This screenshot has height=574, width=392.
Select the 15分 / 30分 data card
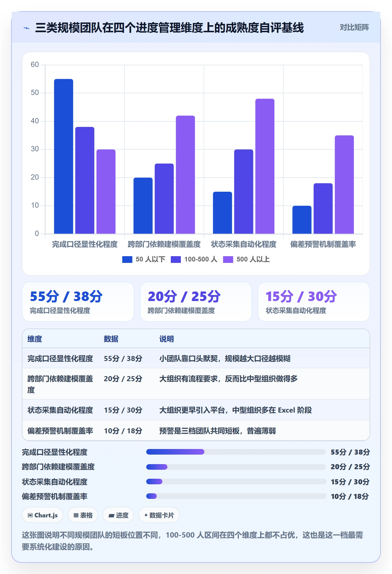click(x=314, y=302)
